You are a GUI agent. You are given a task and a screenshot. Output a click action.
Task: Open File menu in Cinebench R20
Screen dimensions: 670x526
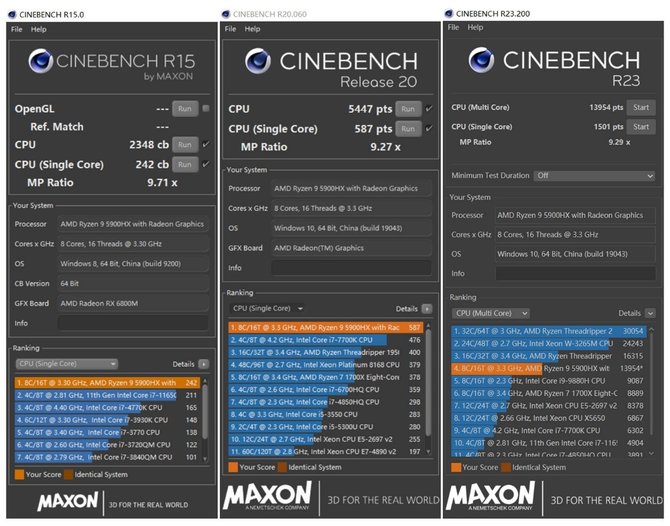point(230,29)
